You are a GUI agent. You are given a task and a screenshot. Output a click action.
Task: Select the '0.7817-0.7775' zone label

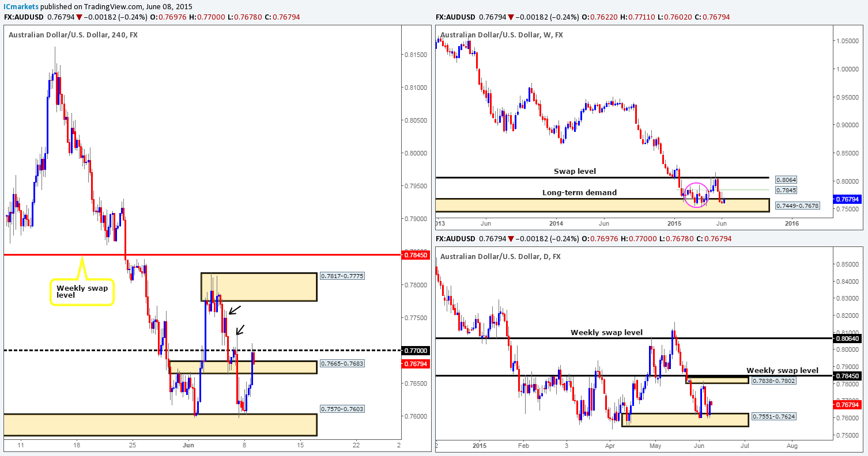[x=342, y=276]
